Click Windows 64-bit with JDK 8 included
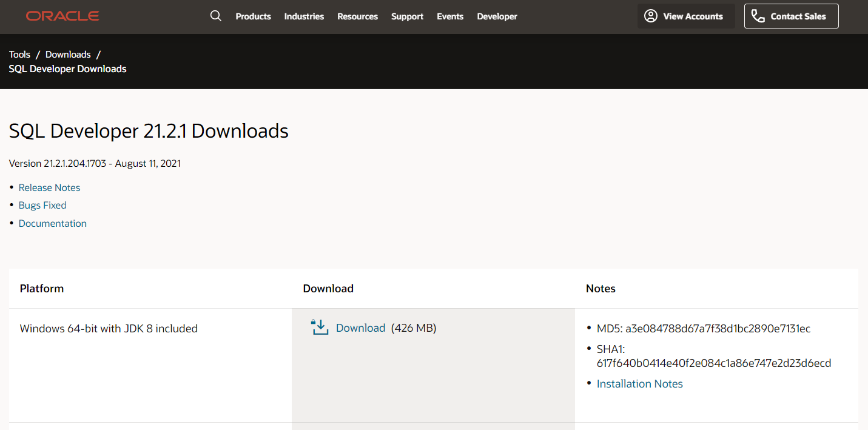The height and width of the screenshot is (430, 868). click(109, 329)
